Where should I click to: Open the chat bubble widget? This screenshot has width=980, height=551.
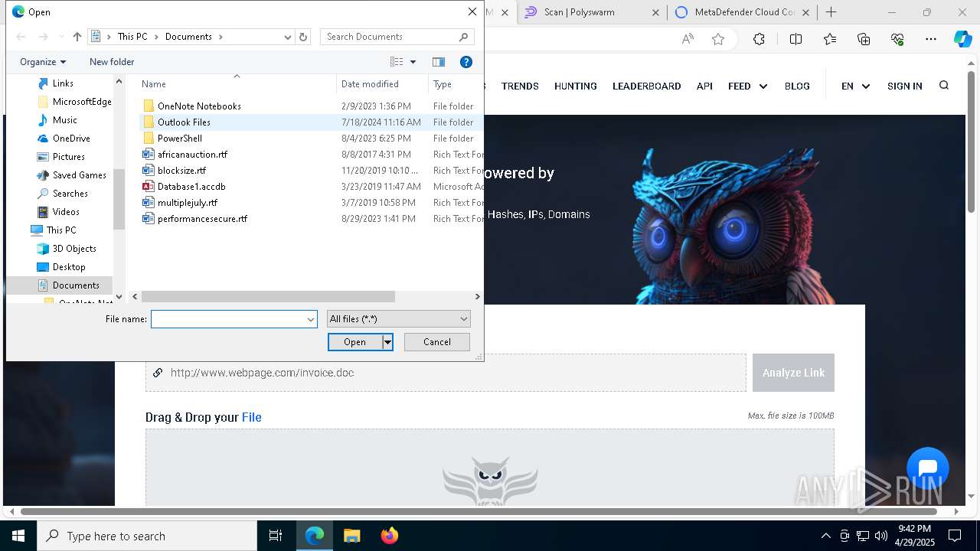(927, 468)
